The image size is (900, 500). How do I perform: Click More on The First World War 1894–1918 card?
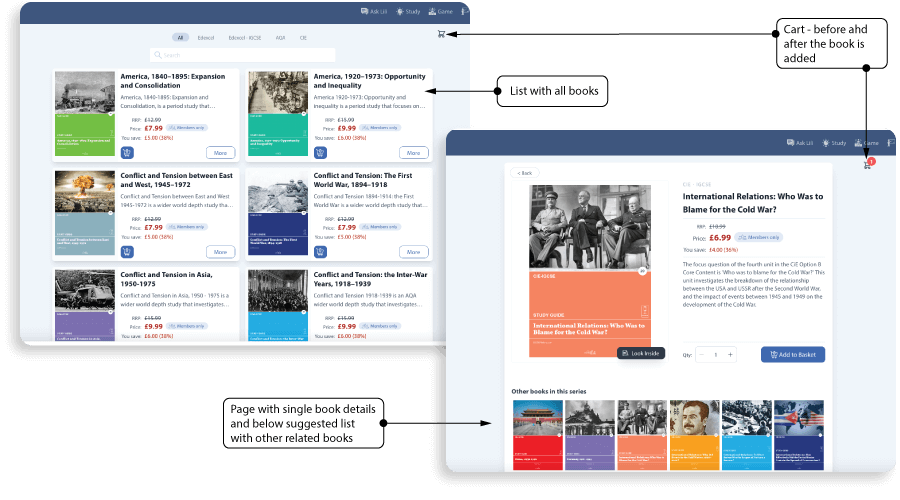click(413, 252)
